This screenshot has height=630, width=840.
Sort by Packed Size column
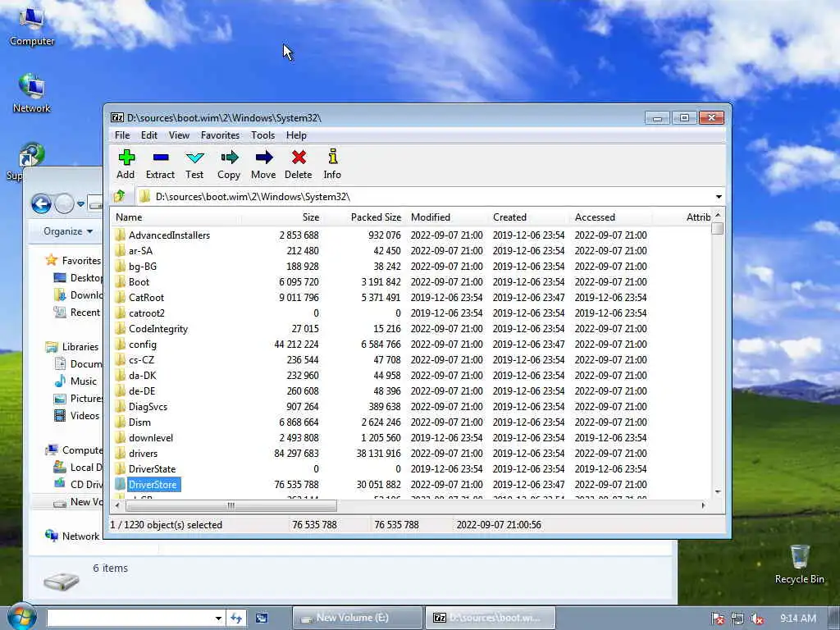tap(364, 217)
